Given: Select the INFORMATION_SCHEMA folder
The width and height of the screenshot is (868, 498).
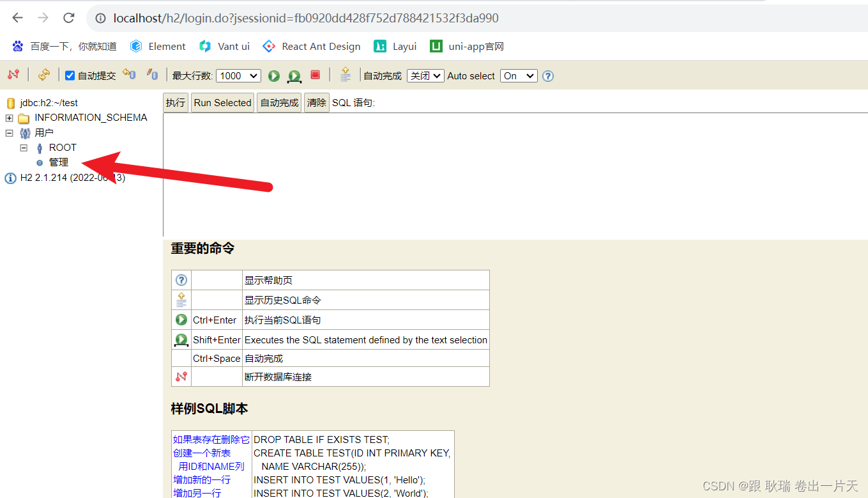Looking at the screenshot, I should pos(91,118).
